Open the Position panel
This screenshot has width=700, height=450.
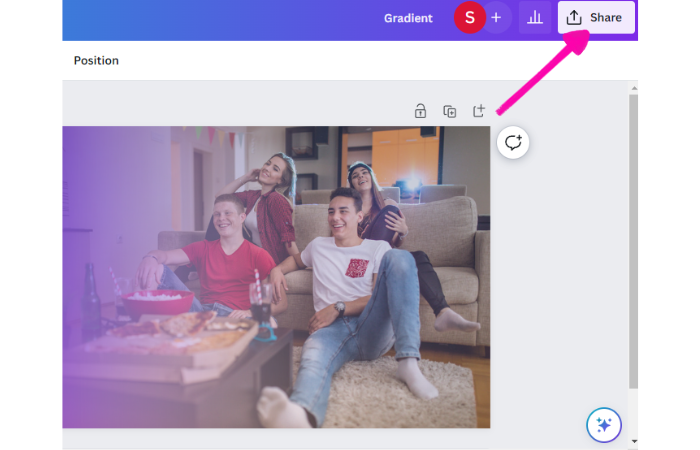click(x=96, y=60)
